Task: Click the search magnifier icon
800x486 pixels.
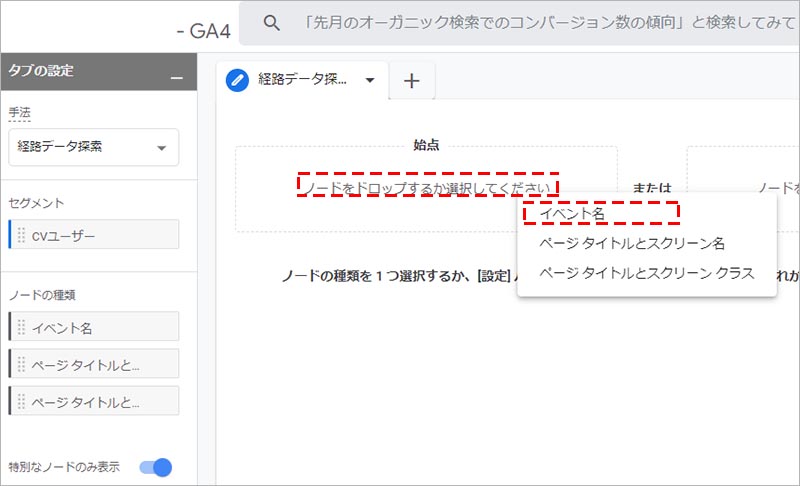Action: click(x=271, y=22)
